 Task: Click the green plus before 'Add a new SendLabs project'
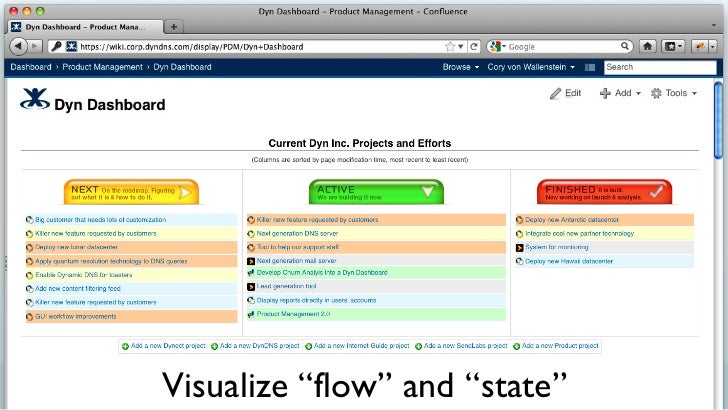418,346
